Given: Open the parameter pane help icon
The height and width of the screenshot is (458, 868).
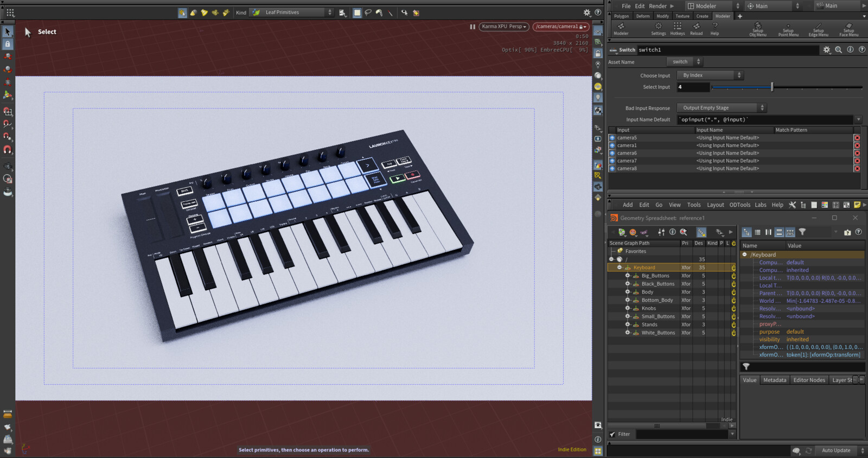Looking at the screenshot, I should click(x=862, y=49).
